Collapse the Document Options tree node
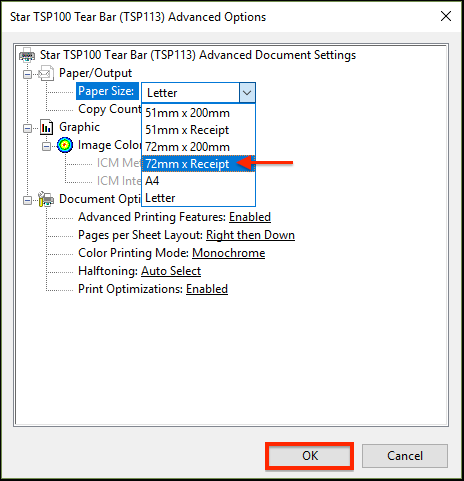This screenshot has height=481, width=464. click(28, 200)
